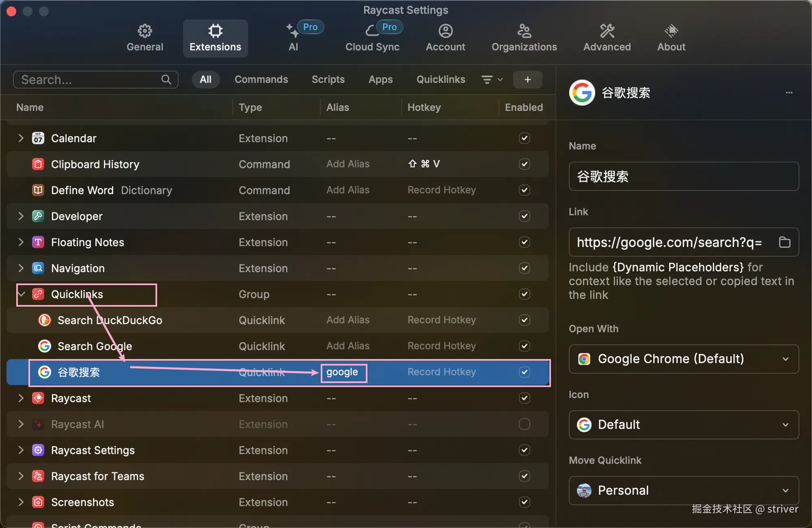Expand the Developer extension row
Screen dimensions: 812x528
pos(21,216)
